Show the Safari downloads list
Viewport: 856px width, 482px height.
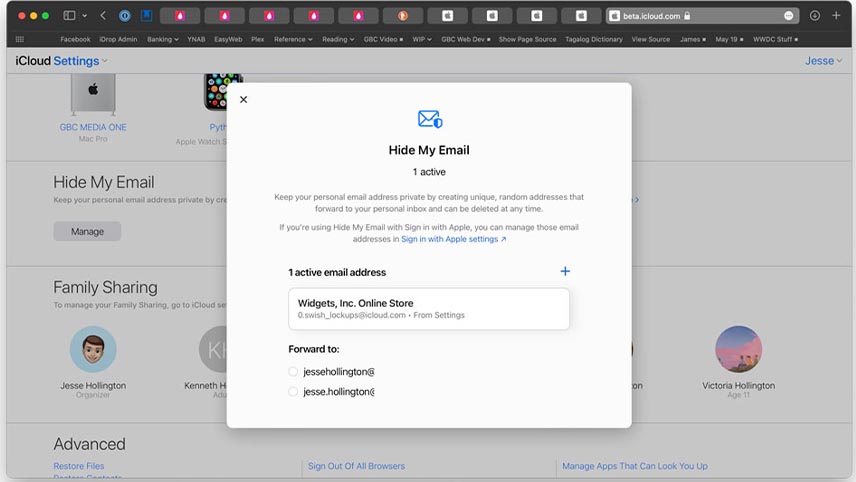815,16
